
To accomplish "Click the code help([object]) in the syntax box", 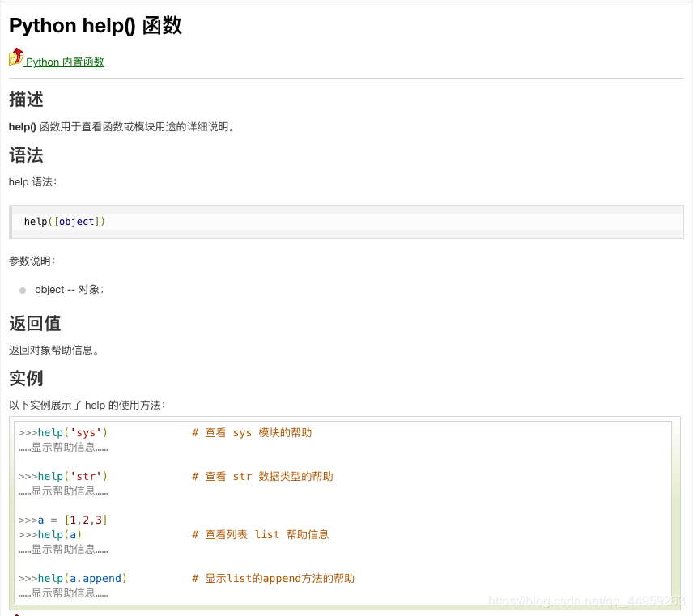I will click(65, 222).
